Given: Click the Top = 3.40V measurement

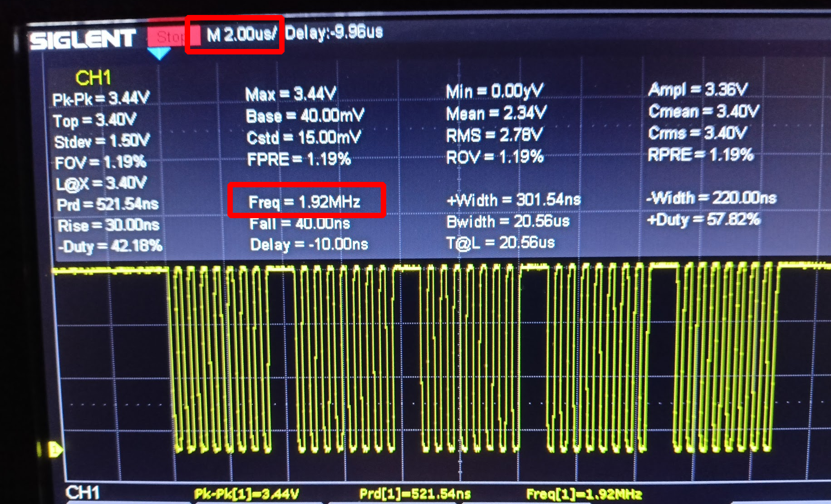Looking at the screenshot, I should (94, 120).
